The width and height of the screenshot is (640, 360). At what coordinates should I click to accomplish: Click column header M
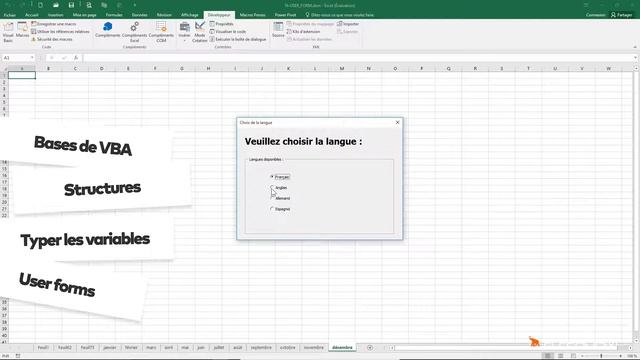[x=342, y=69]
